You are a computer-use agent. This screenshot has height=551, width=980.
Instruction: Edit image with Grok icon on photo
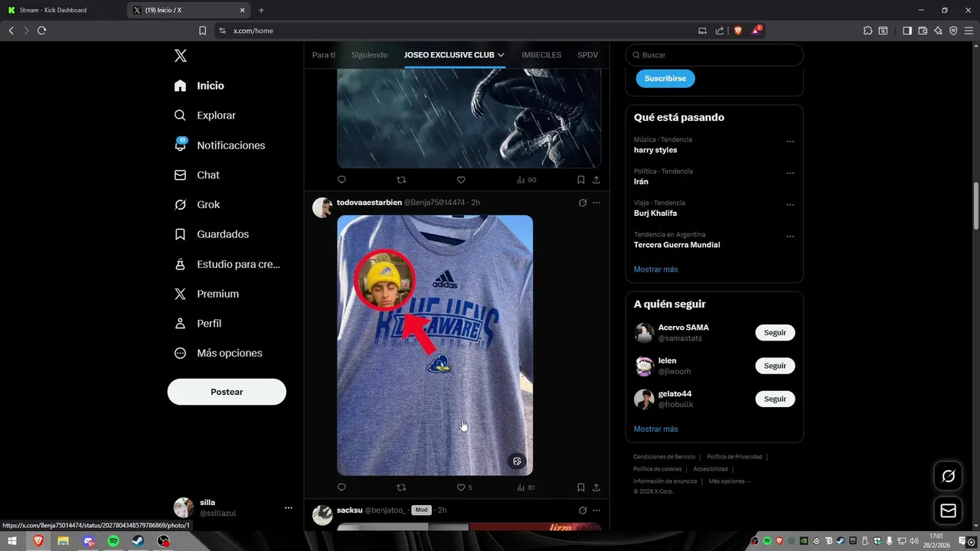[518, 461]
